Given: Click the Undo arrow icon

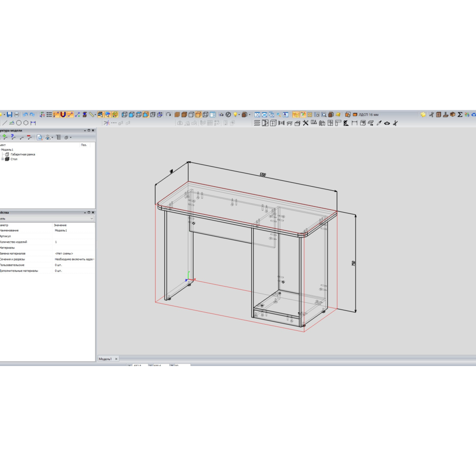Looking at the screenshot, I should pos(25,115).
